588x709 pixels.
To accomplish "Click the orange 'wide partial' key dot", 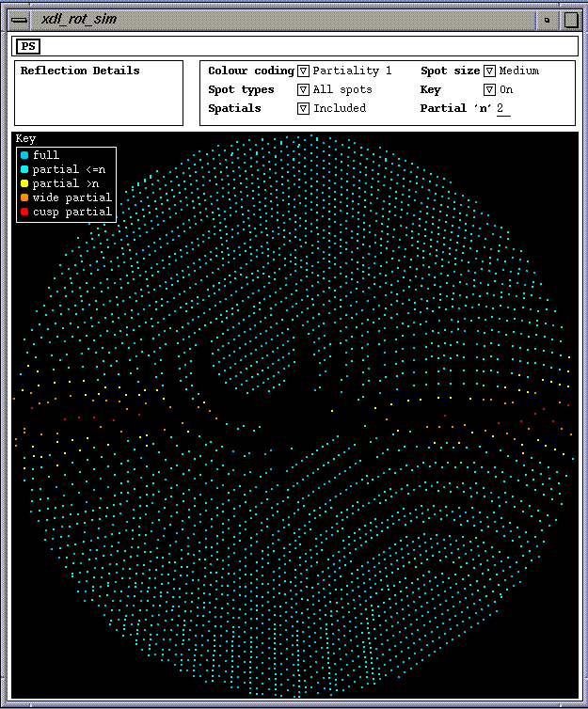I will (24, 197).
